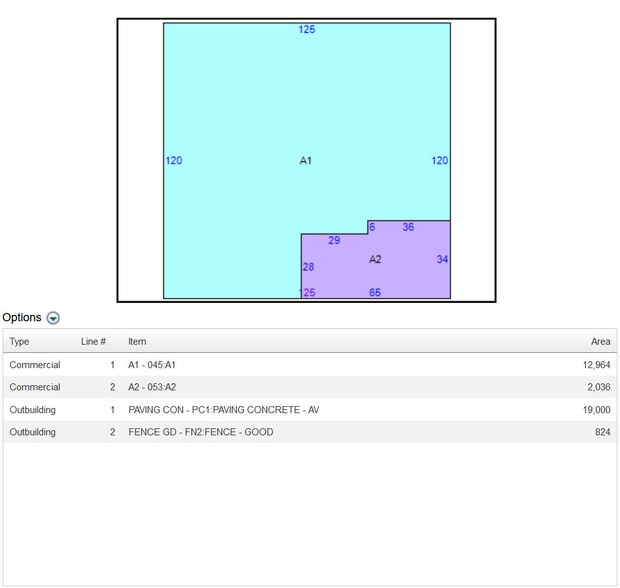620x588 pixels.
Task: Click the 824 area value
Action: (602, 432)
